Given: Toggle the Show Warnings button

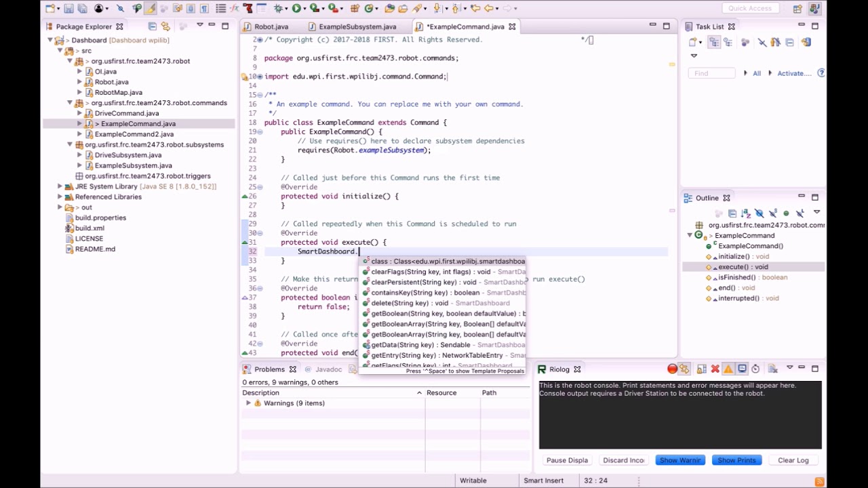Looking at the screenshot, I should pos(680,460).
